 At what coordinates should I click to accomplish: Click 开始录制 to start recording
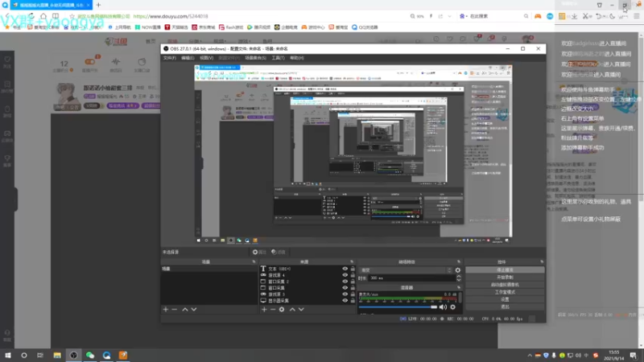505,278
